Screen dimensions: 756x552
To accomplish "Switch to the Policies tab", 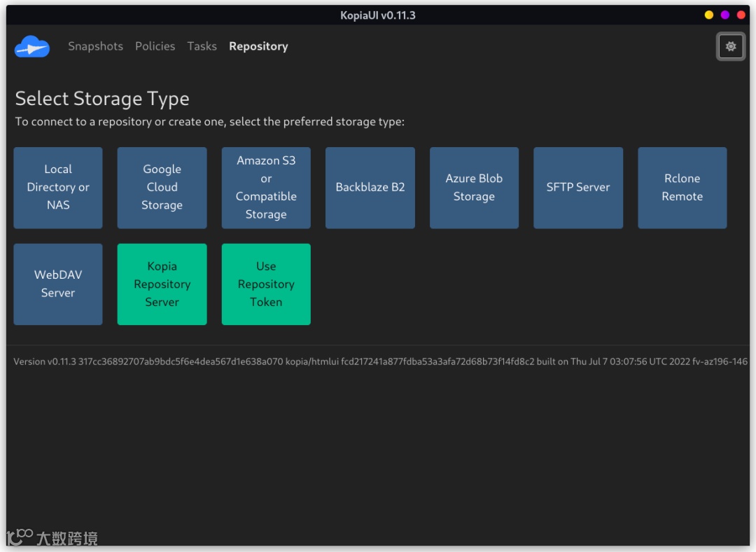I will tap(155, 46).
